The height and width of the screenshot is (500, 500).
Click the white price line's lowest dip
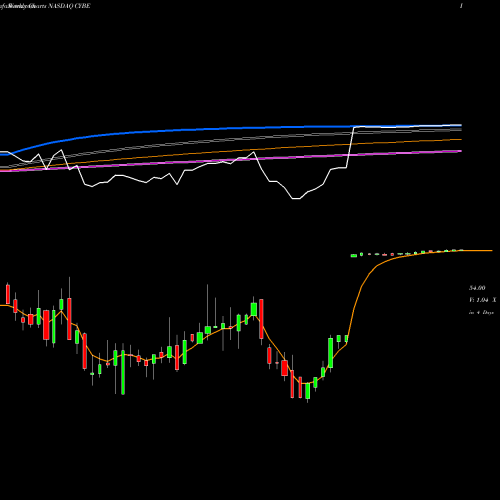[x=296, y=199]
